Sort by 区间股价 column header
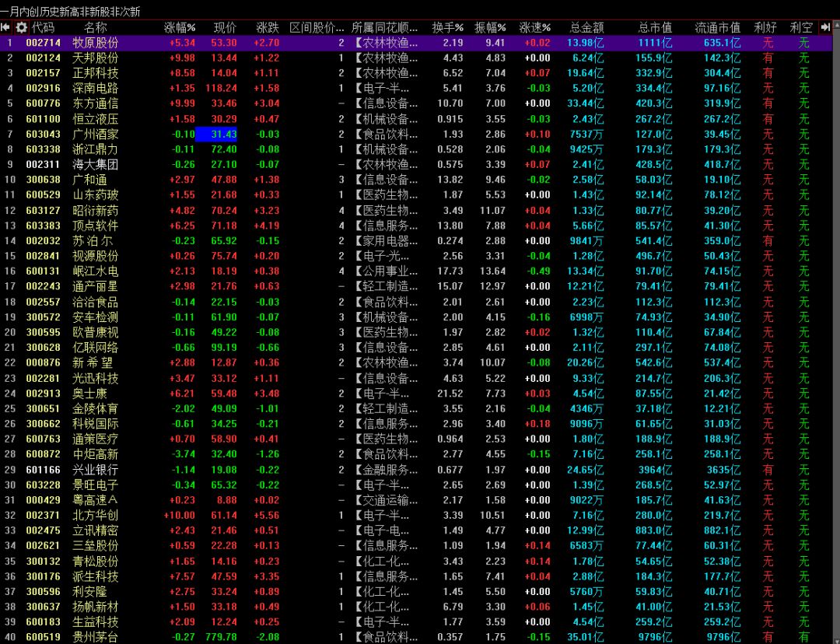Viewport: 840px width, 644px height. tap(317, 26)
